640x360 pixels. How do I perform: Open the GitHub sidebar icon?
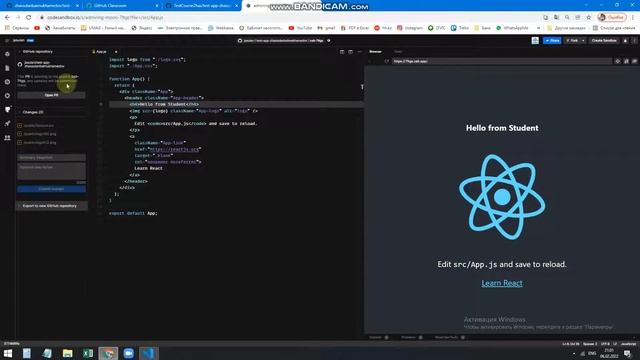coord(7,109)
